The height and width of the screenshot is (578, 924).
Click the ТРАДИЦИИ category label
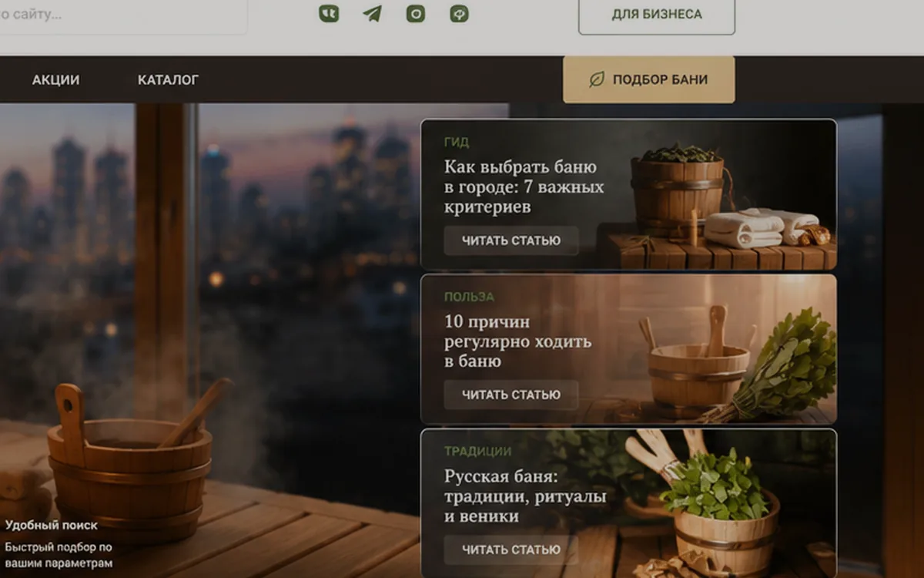[477, 452]
